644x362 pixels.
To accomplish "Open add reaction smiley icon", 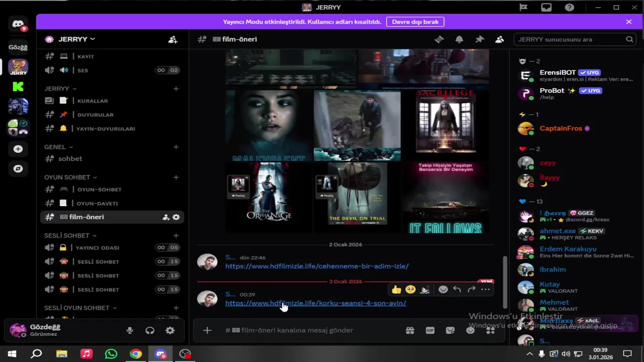I will click(x=443, y=290).
